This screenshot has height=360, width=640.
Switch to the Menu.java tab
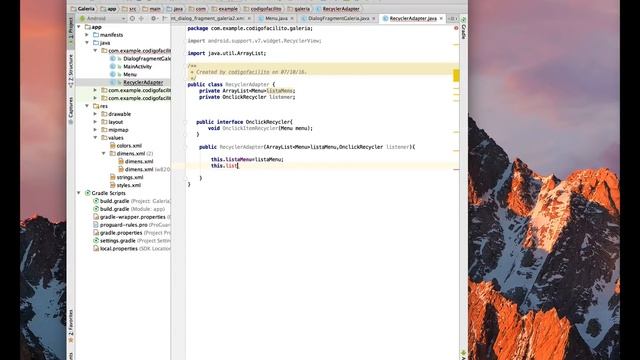coord(276,18)
